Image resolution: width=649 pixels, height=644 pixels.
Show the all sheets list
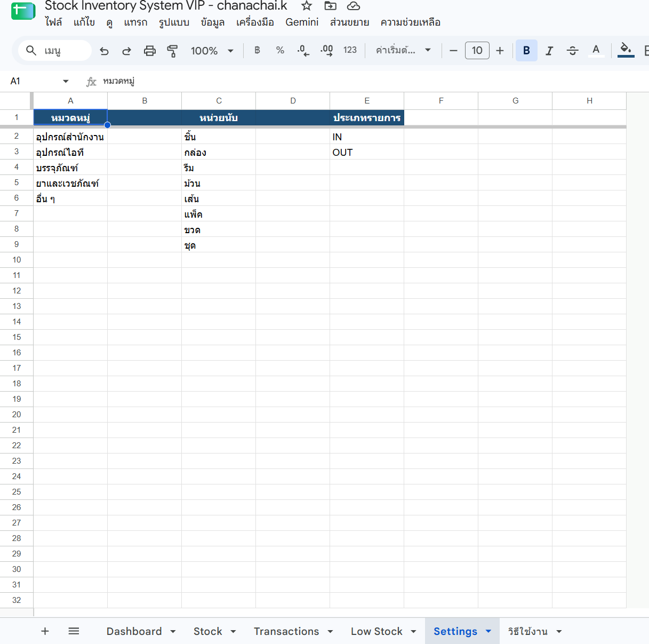click(x=74, y=631)
